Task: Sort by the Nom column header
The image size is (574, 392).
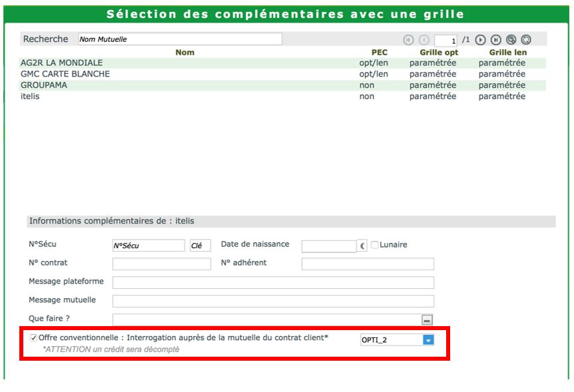Action: click(x=185, y=53)
